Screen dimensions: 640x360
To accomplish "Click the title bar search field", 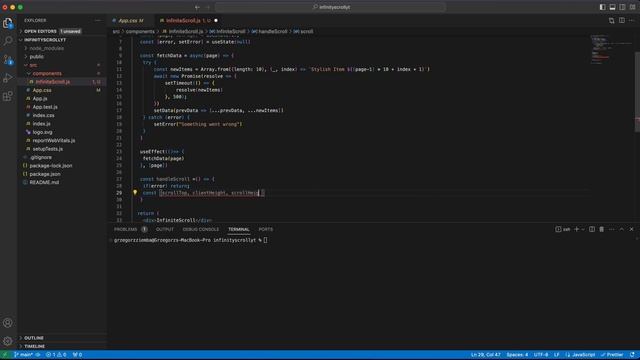I will (x=331, y=7).
